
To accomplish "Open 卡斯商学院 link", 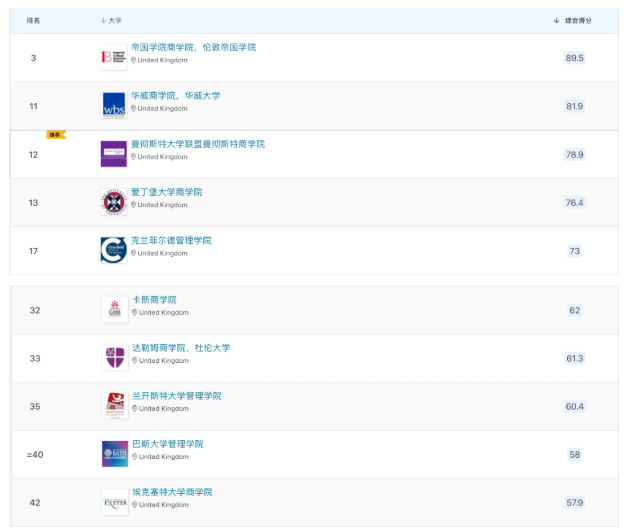I will coord(155,300).
